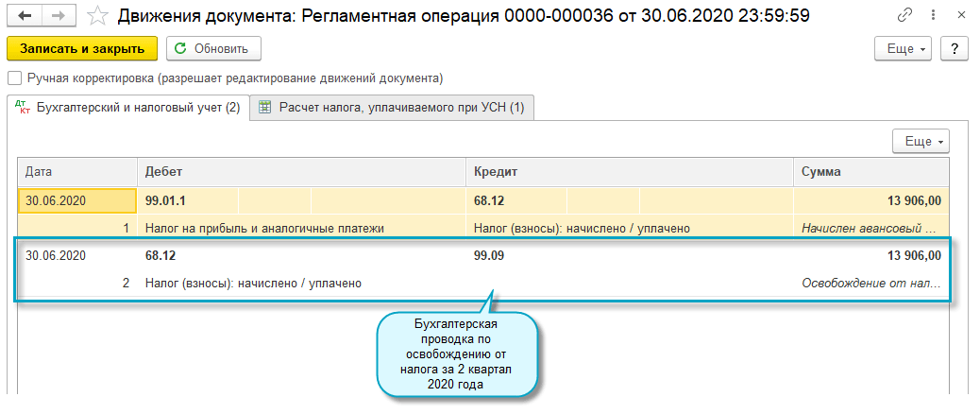Click the Сумма column header
This screenshot has width=980, height=414.
pos(869,172)
